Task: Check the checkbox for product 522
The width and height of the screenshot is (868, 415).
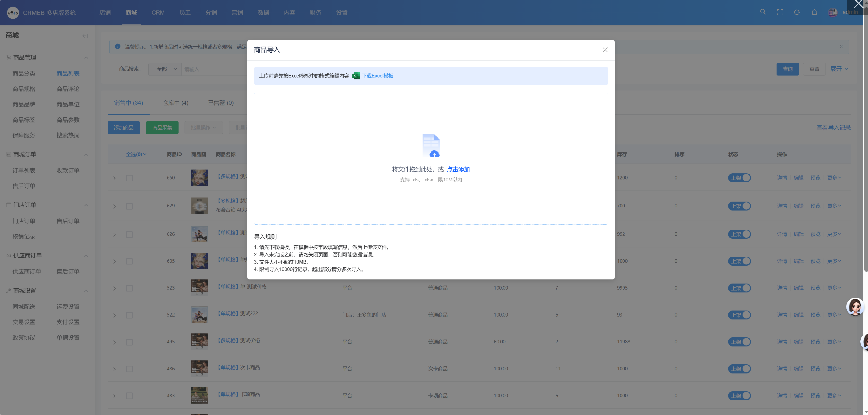Action: (x=129, y=315)
